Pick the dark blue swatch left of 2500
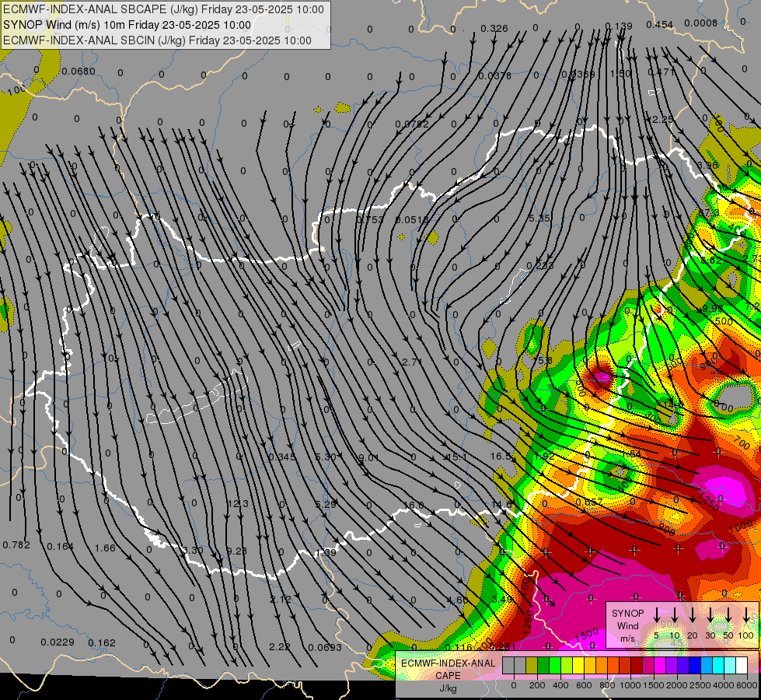 point(695,666)
